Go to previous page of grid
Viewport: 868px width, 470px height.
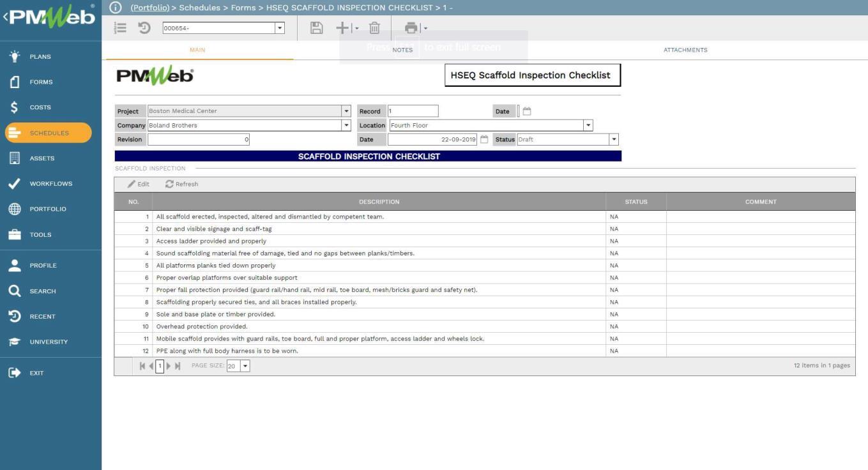point(151,366)
